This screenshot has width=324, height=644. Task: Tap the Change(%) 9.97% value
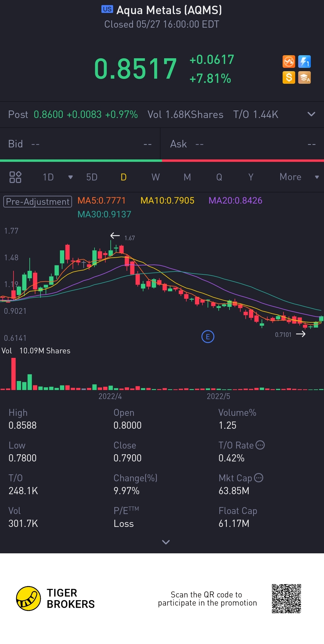[126, 491]
